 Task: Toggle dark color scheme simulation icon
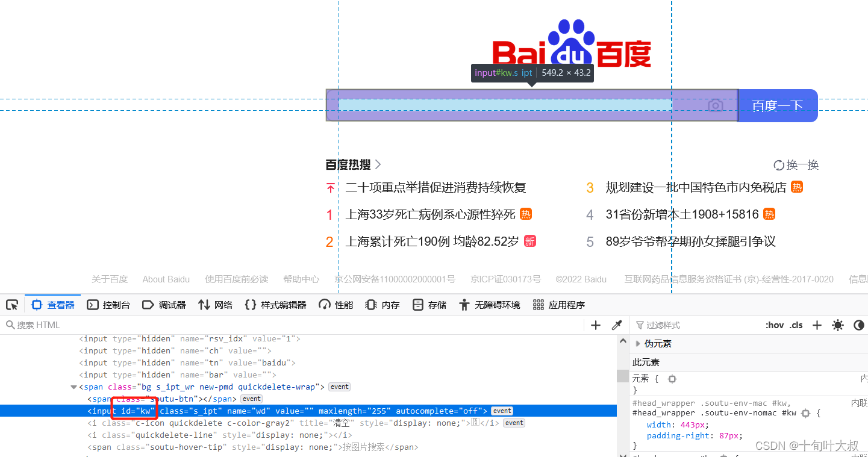click(858, 325)
